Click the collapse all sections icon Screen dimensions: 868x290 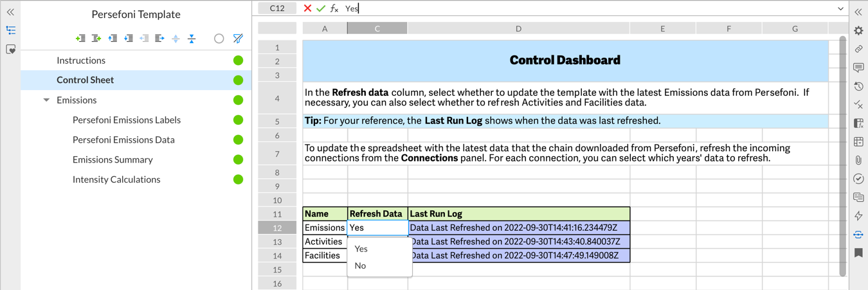(192, 39)
